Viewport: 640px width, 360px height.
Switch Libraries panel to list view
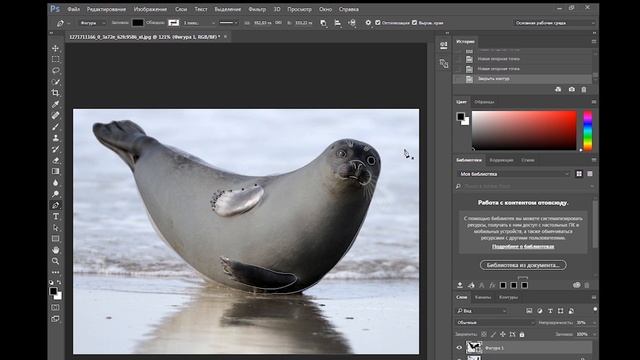[x=590, y=174]
